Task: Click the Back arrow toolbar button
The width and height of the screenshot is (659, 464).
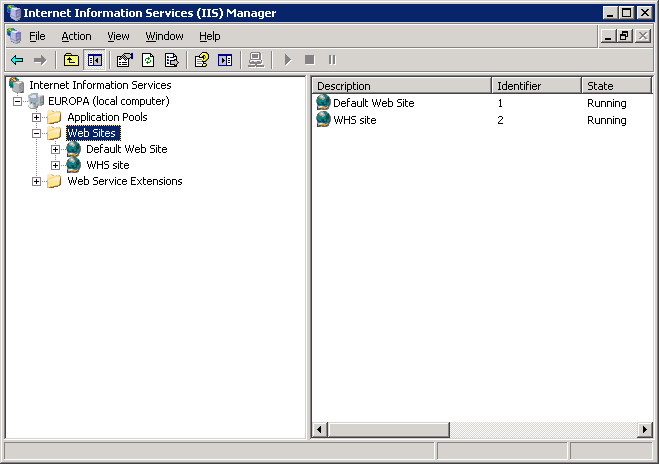Action: pyautogui.click(x=17, y=61)
